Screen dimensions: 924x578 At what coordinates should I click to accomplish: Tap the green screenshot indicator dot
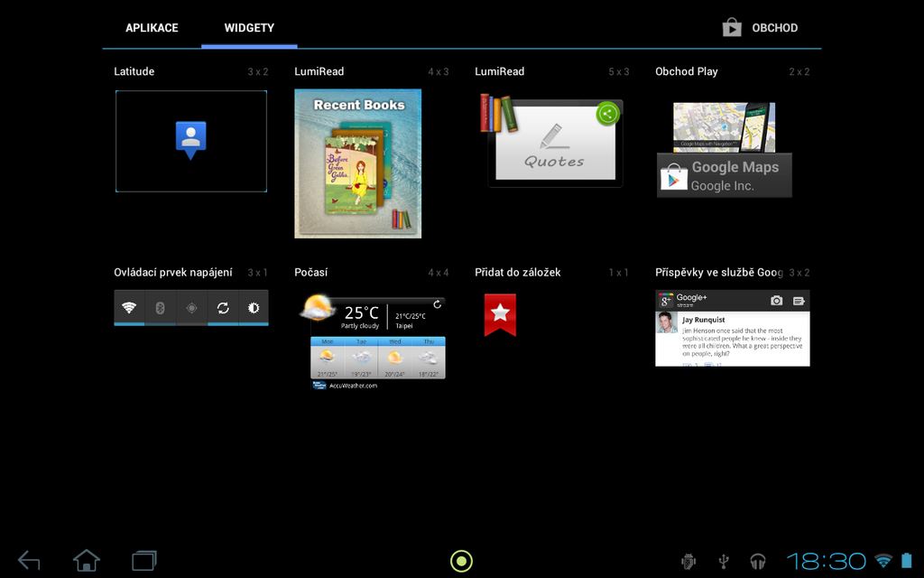[x=461, y=561]
